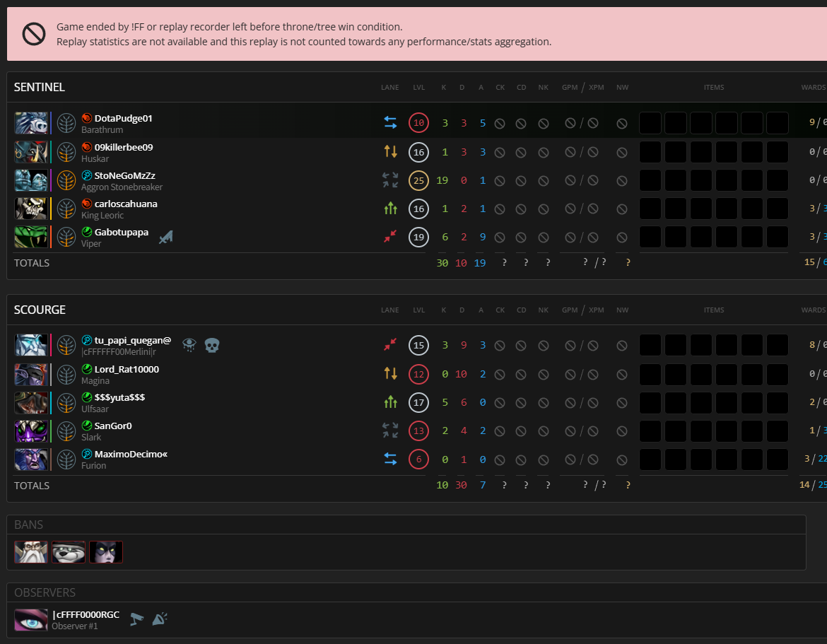This screenshot has height=644, width=827.
Task: Click the bearded dwarf hero in Bans
Action: coord(32,552)
